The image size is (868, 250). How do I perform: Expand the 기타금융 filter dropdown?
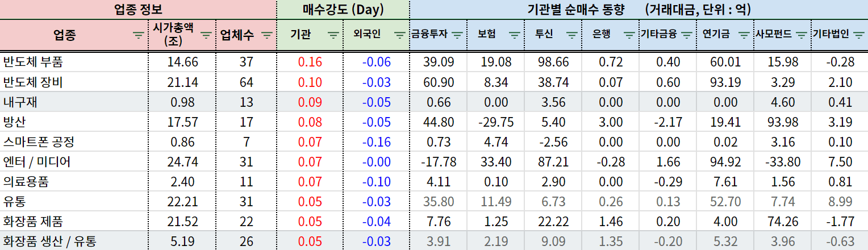(686, 35)
